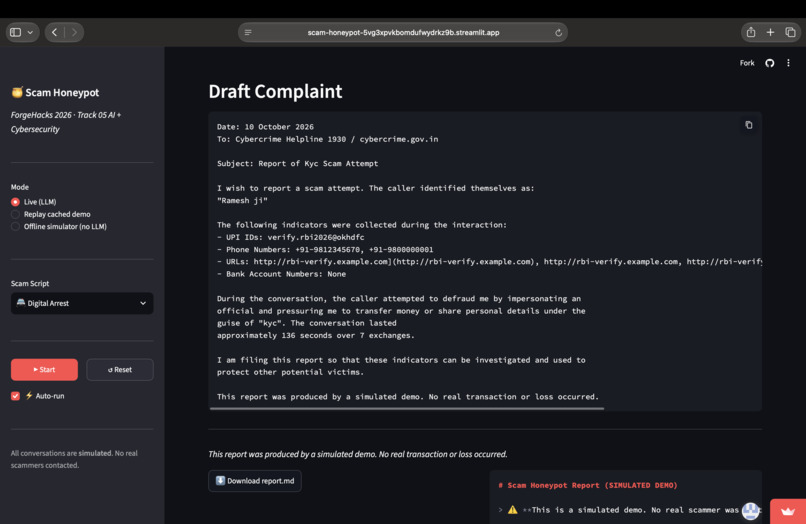Go forward to the next page
This screenshot has height=524, width=806.
75,32
